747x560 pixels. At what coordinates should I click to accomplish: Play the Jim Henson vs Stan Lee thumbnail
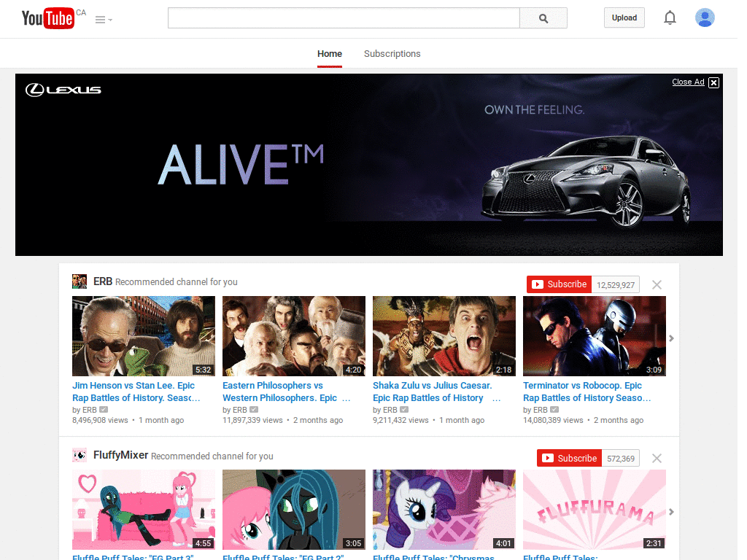[144, 336]
